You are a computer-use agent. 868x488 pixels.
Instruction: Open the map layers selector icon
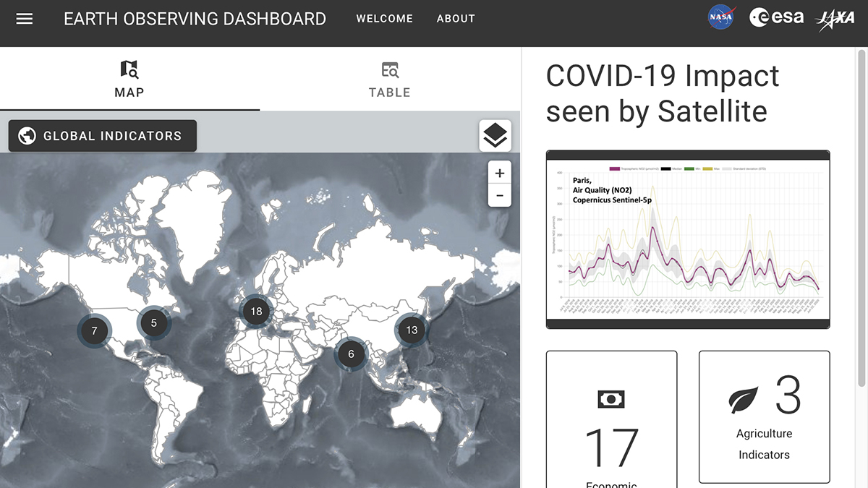(x=494, y=135)
